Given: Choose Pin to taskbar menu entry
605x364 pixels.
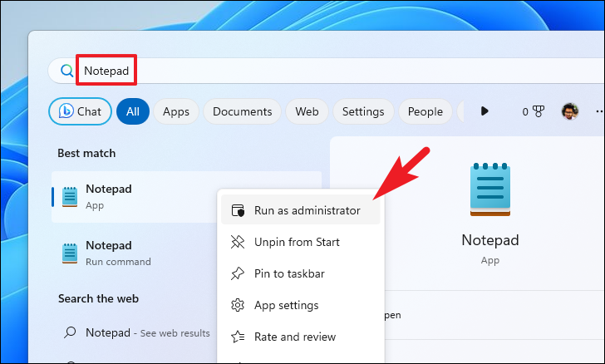Looking at the screenshot, I should [301, 273].
